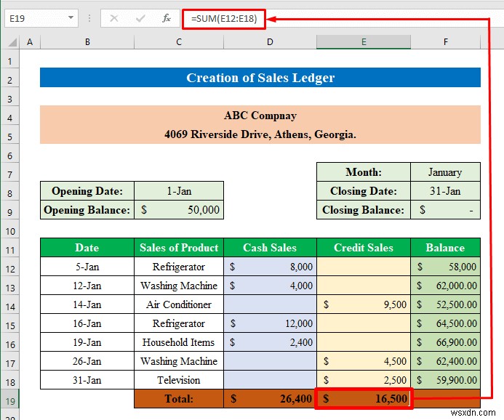
Task: Select the 'Household Items' product cell
Action: pyautogui.click(x=179, y=342)
